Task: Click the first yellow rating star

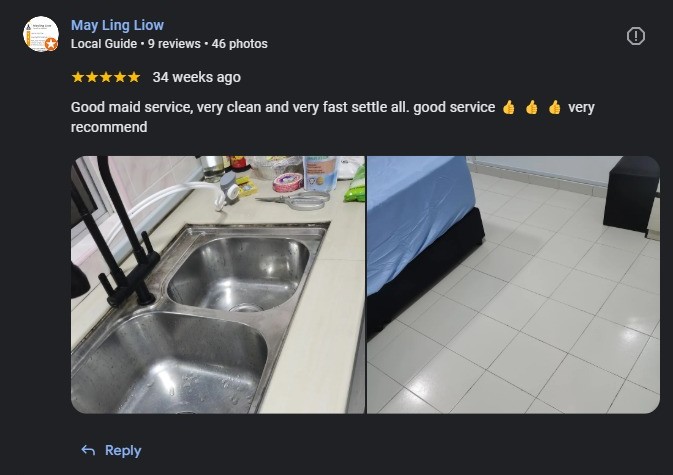Action: 78,77
